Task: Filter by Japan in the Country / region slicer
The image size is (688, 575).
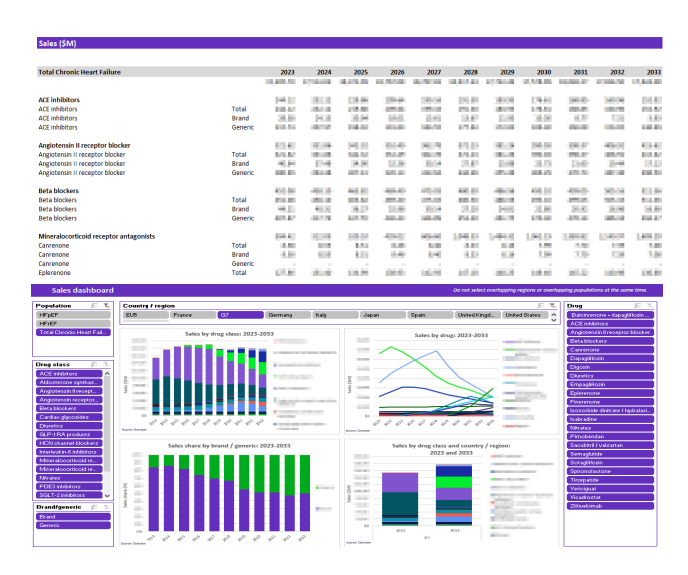Action: click(x=383, y=315)
